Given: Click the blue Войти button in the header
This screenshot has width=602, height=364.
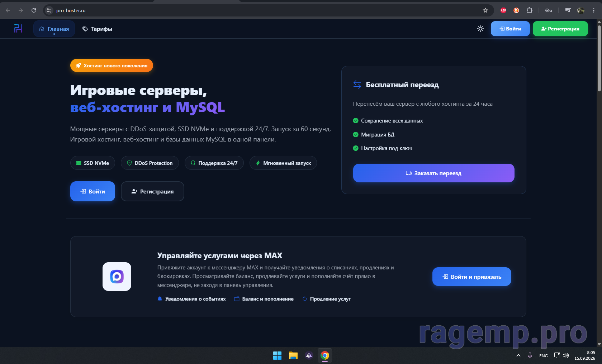Looking at the screenshot, I should tap(510, 29).
